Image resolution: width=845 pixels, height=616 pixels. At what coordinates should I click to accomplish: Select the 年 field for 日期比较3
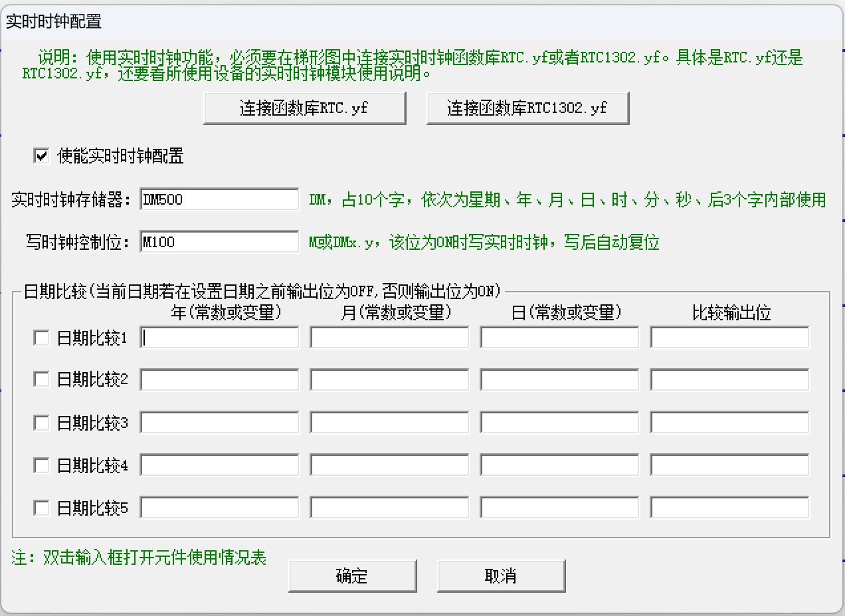[x=220, y=423]
